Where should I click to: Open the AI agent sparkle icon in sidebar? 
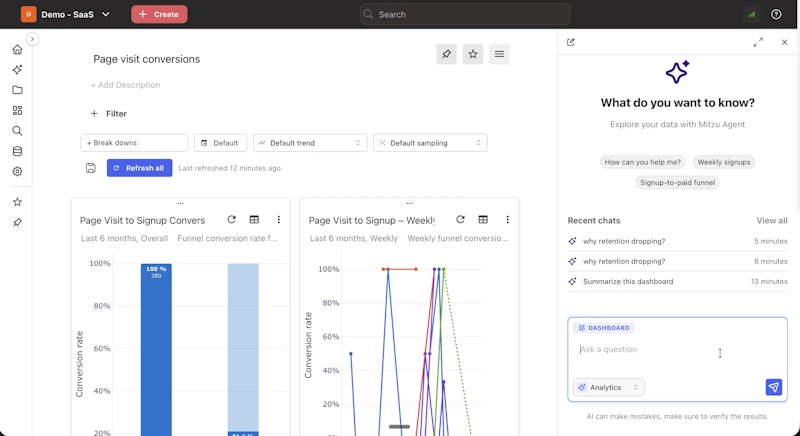[17, 70]
